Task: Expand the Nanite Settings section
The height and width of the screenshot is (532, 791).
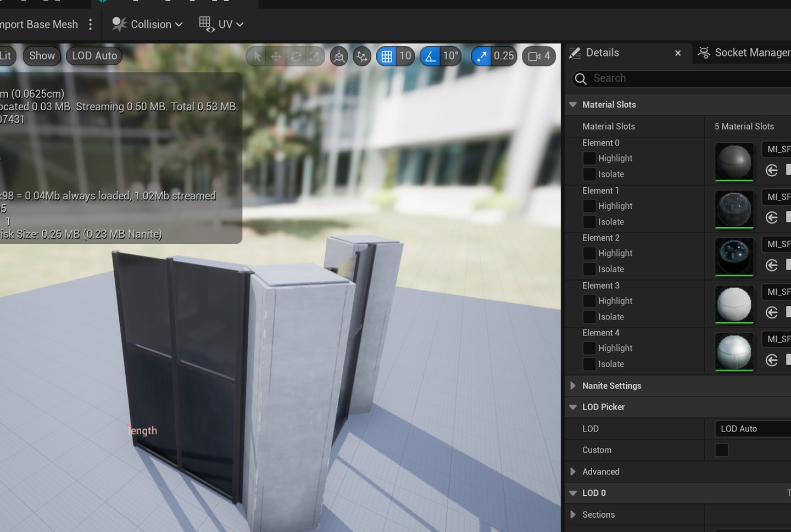Action: (x=573, y=386)
